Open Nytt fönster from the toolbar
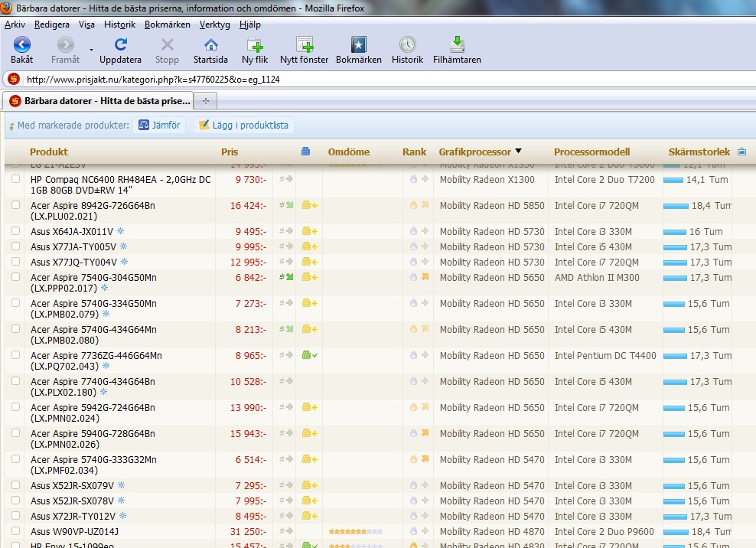756x548 pixels. pos(304,51)
